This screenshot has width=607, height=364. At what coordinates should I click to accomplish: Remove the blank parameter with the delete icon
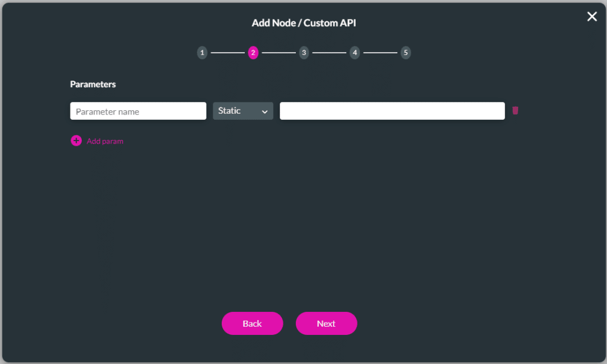coord(515,110)
